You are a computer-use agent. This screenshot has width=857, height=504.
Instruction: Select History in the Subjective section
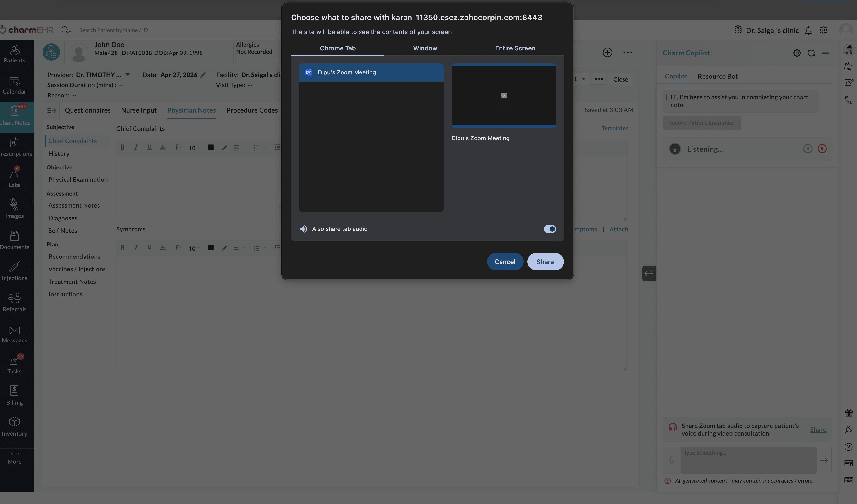click(x=59, y=154)
